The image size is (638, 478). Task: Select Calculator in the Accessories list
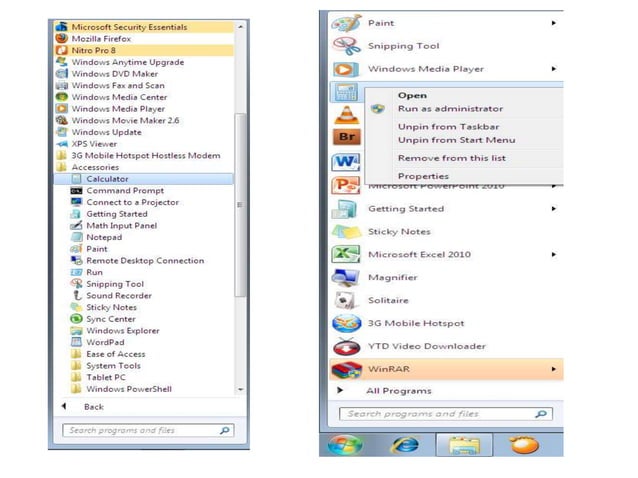144,179
